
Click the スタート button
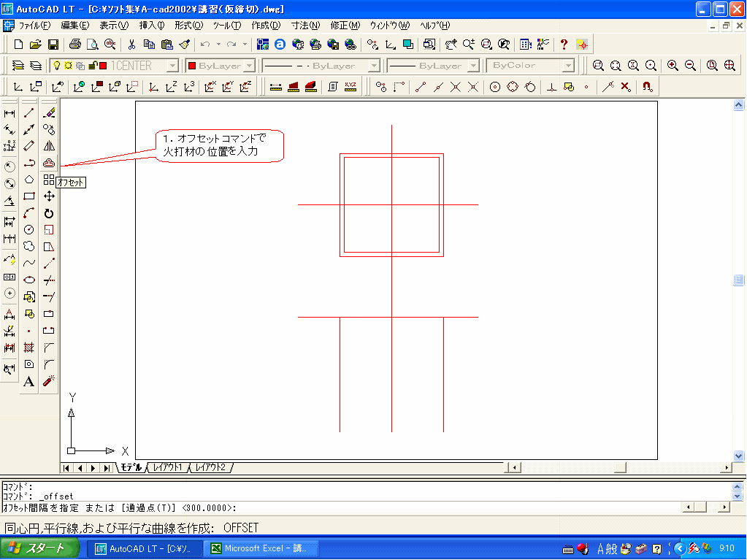pyautogui.click(x=39, y=548)
